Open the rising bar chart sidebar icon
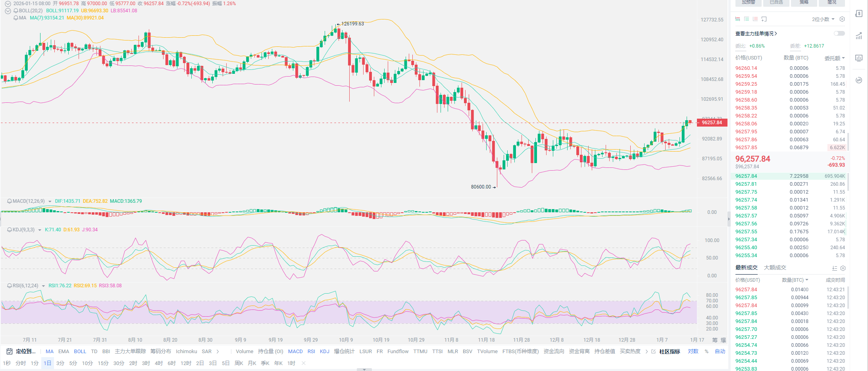The image size is (868, 371). point(859,36)
